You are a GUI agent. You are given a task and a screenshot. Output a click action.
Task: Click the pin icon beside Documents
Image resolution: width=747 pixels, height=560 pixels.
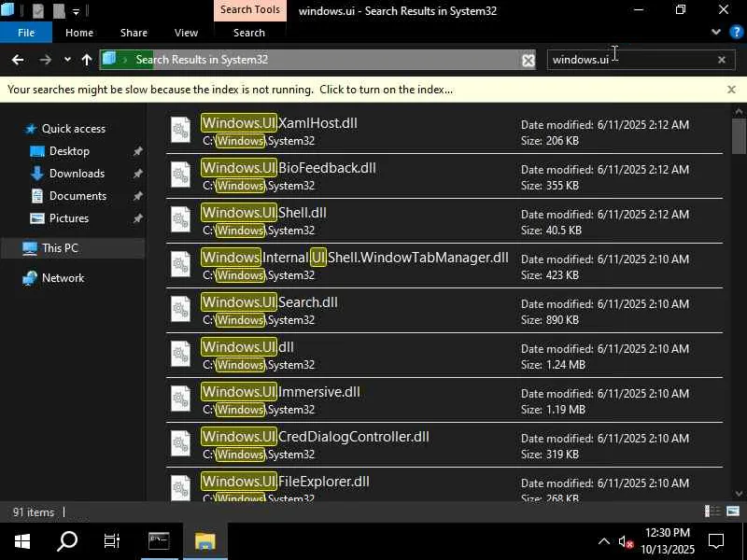[x=137, y=196]
